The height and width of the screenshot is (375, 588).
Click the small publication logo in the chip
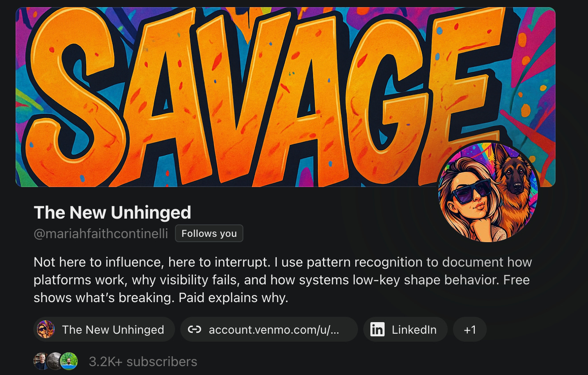[46, 329]
